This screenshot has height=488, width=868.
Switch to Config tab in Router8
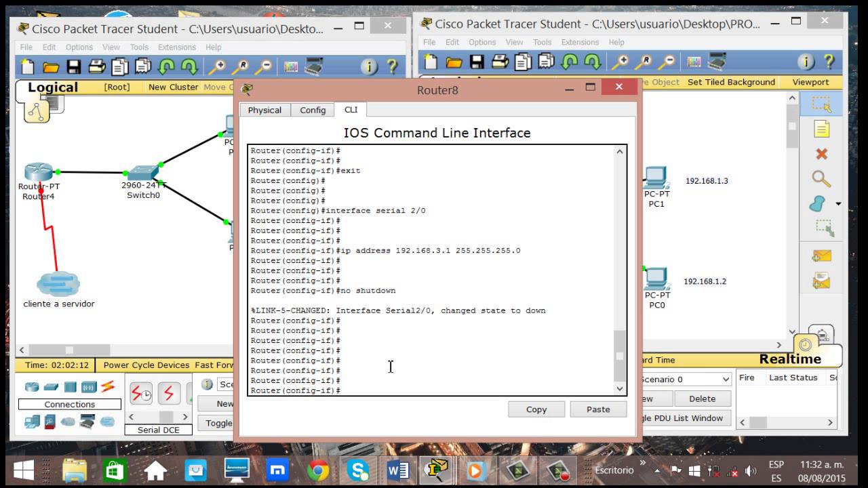313,110
